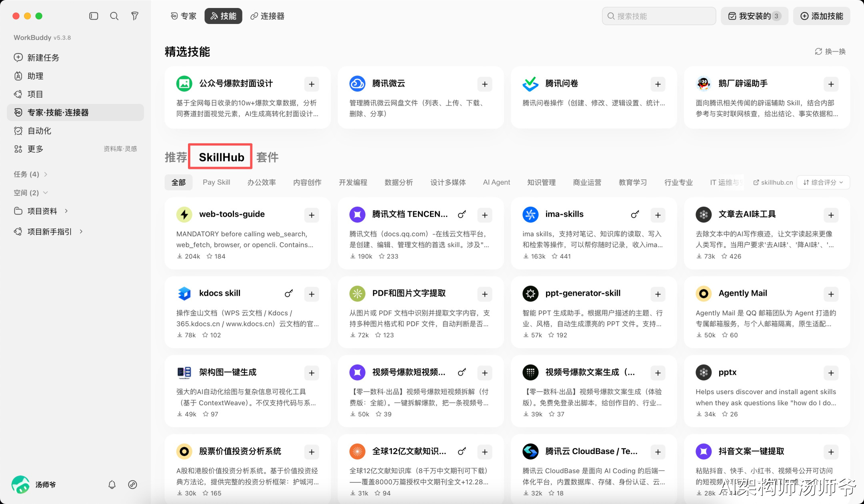Open 项目 in sidebar

pyautogui.click(x=75, y=94)
